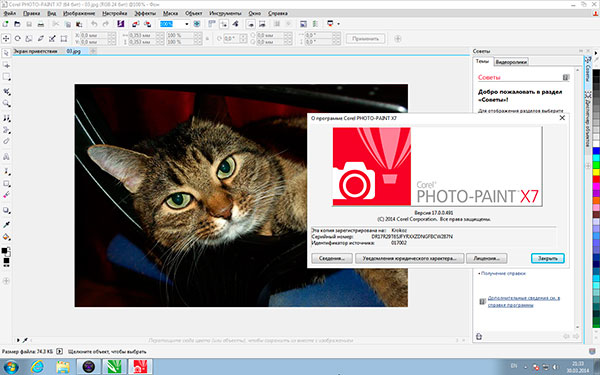
Task: Click the Сведения... button
Action: (x=332, y=258)
